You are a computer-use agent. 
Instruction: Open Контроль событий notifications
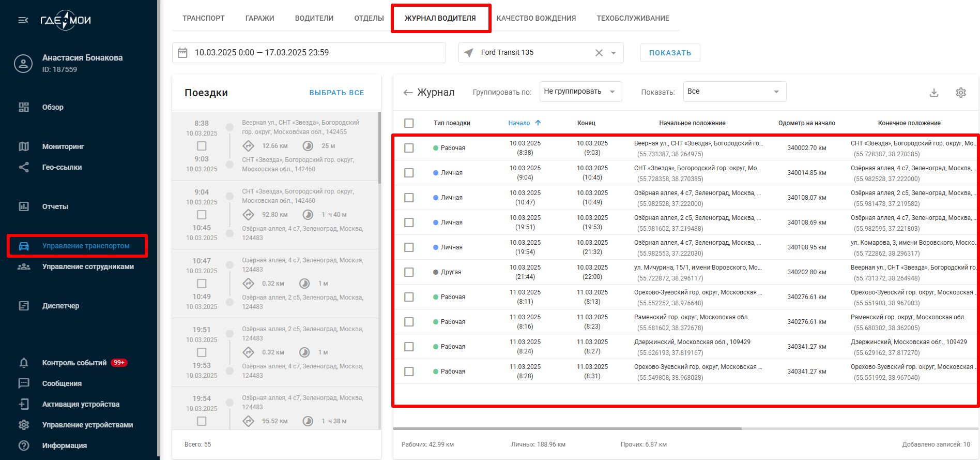tap(74, 363)
